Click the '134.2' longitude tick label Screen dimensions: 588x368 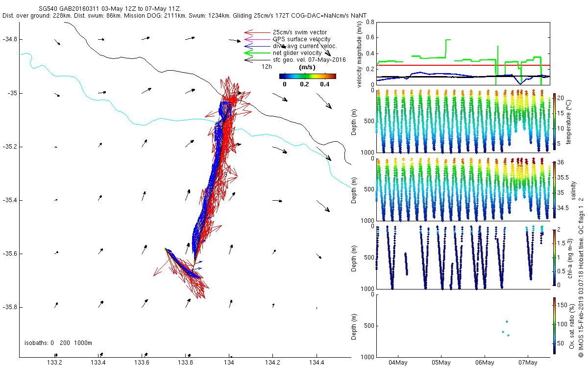coord(272,363)
